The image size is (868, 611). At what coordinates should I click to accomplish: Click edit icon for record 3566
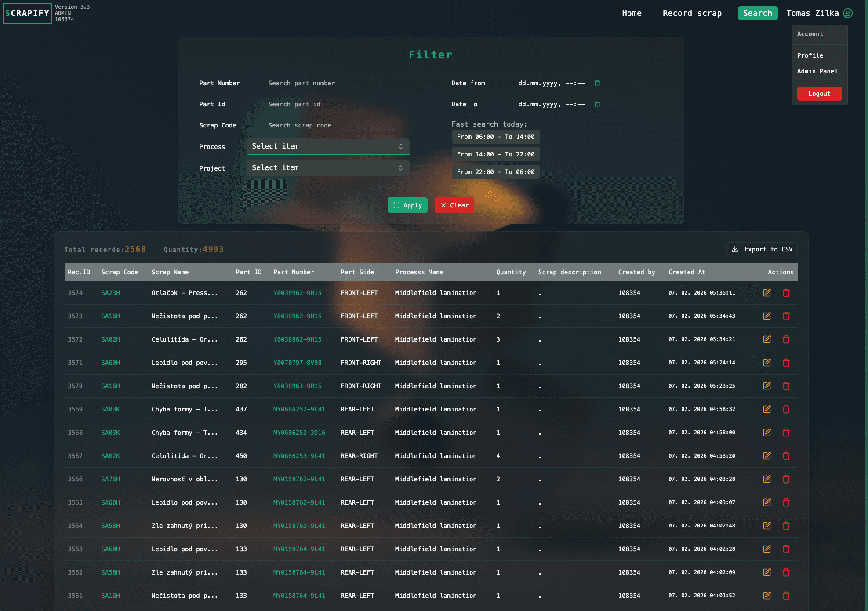point(767,479)
